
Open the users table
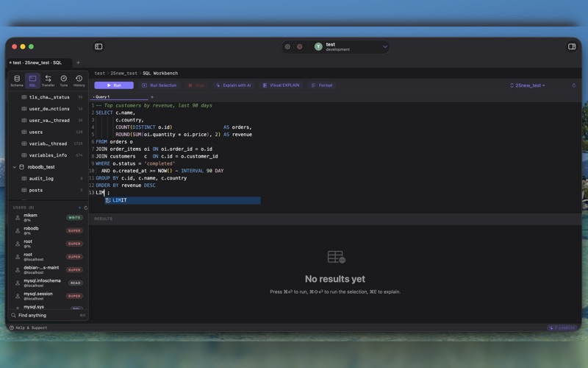(x=36, y=132)
